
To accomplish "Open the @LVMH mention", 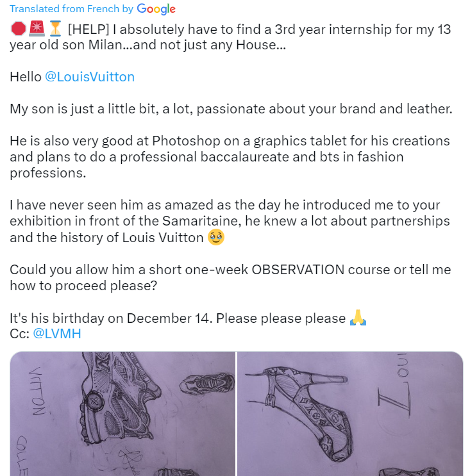I will tap(57, 334).
